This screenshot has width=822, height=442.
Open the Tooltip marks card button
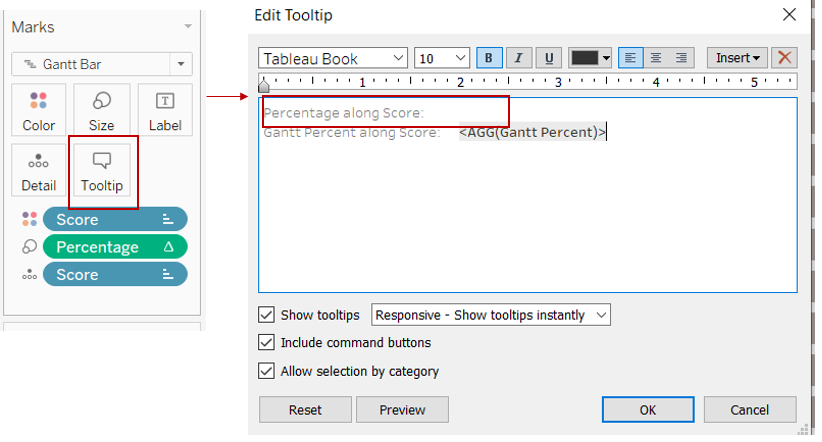[x=102, y=172]
